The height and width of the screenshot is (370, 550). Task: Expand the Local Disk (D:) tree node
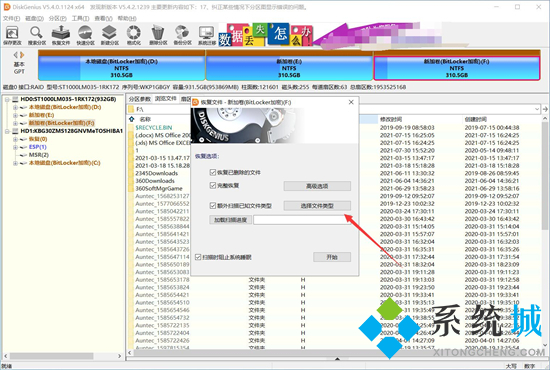pos(15,107)
